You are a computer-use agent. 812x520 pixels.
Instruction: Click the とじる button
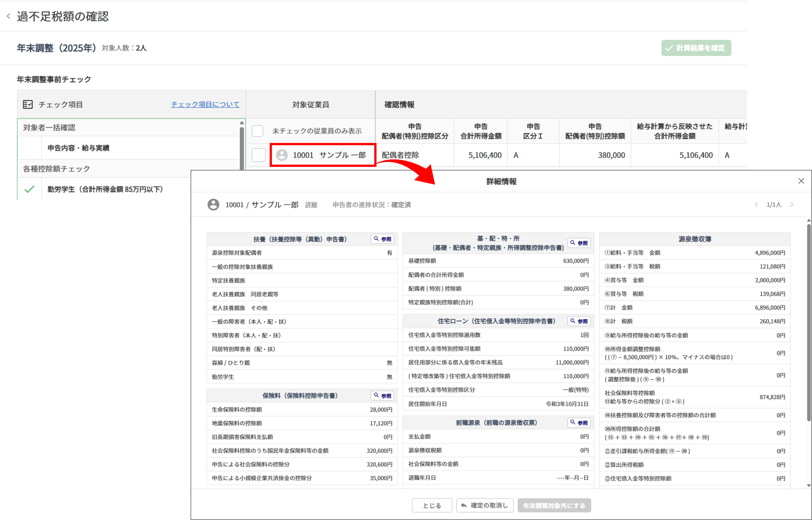point(432,505)
